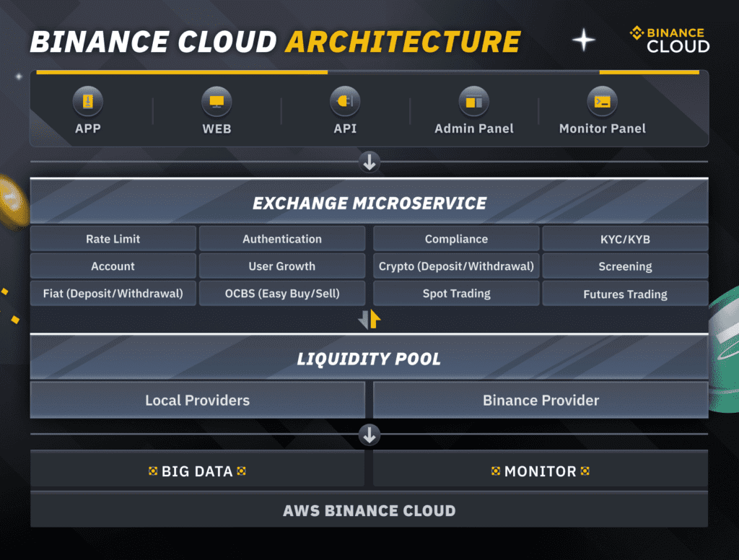Click the diamond icon right of MONITOR
The image size is (739, 560).
[585, 471]
